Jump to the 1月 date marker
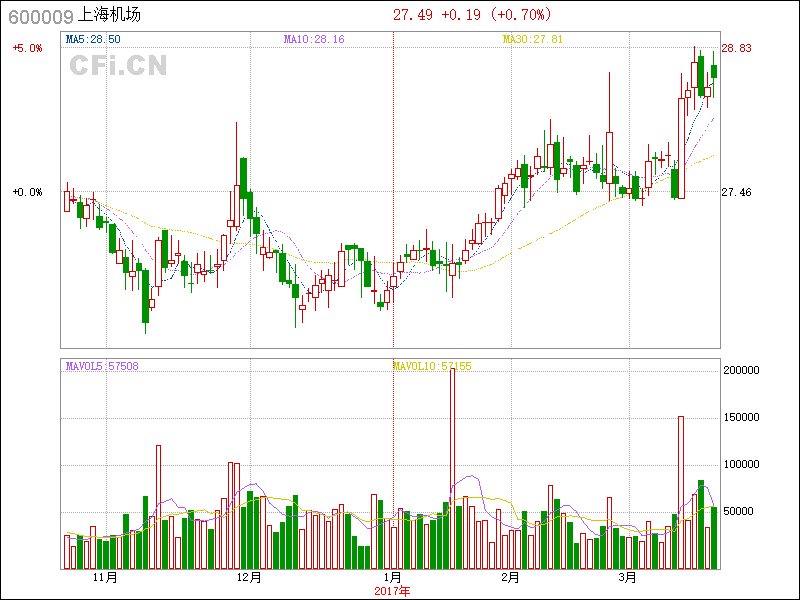Viewport: 800px width, 600px height. pos(393,578)
